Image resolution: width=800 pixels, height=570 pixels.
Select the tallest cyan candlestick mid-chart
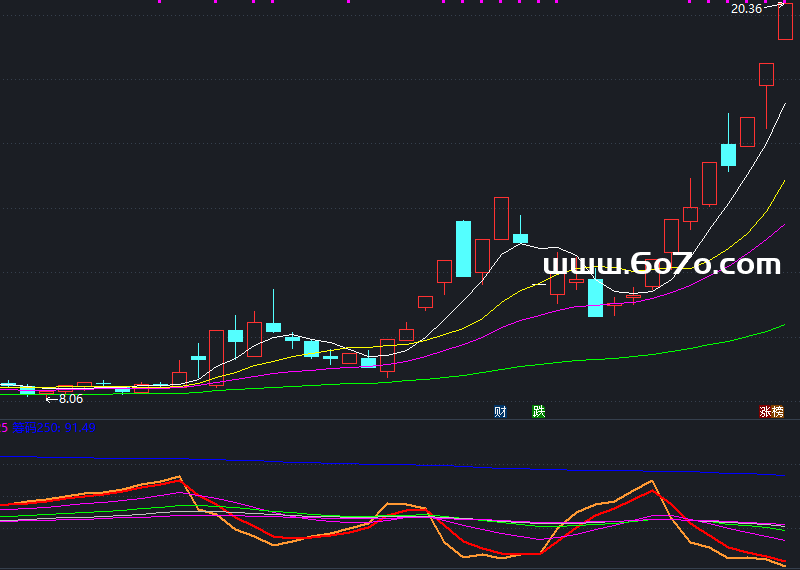pos(463,248)
